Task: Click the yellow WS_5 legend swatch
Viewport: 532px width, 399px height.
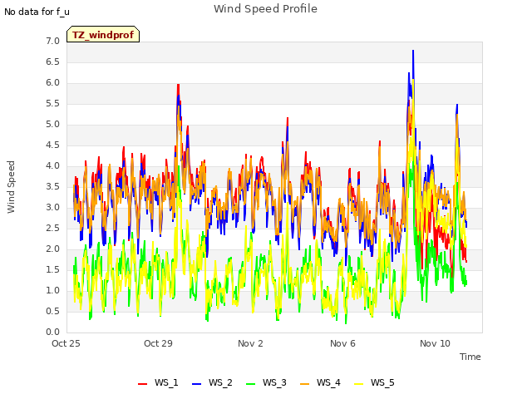Action: coord(358,384)
